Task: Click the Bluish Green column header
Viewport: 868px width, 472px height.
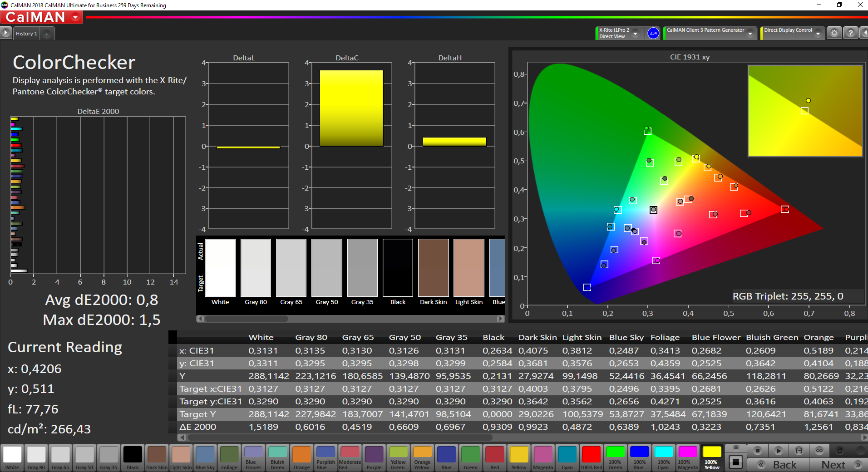Action: [x=772, y=337]
